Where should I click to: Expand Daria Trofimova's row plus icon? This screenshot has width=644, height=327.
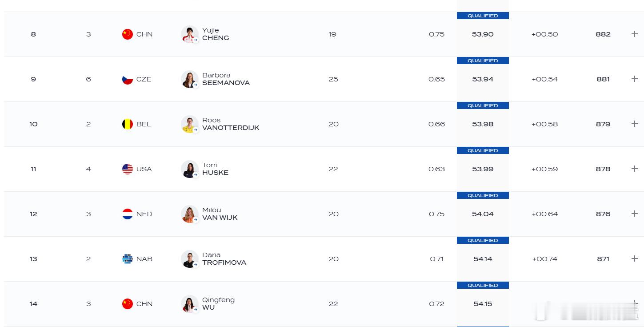[x=634, y=258]
